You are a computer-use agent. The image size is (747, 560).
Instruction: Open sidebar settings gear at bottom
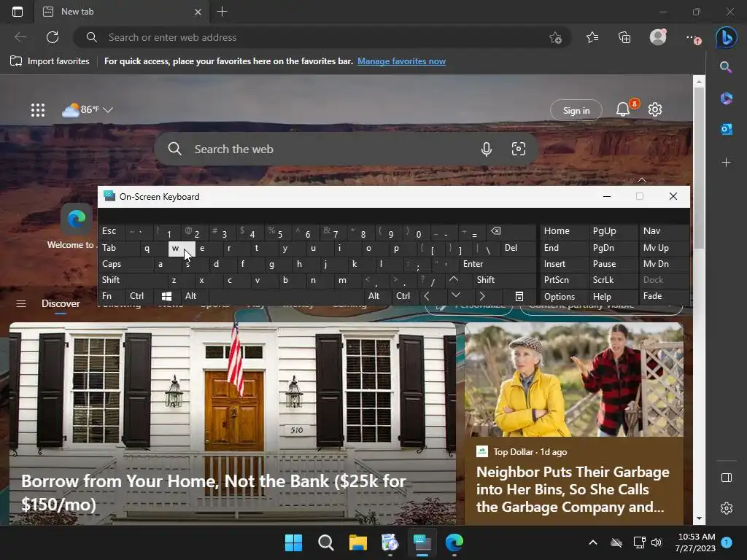click(x=726, y=508)
